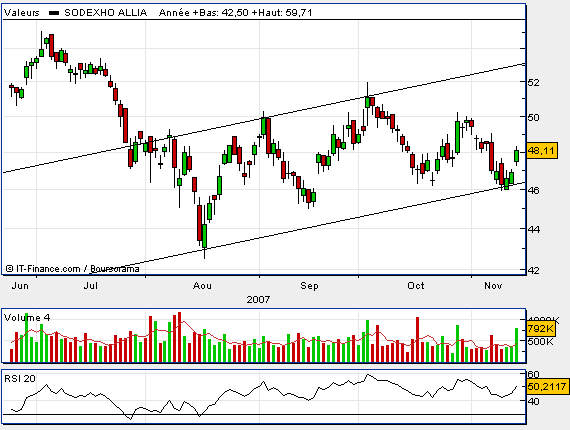
Task: Click the 42 price axis label
Action: point(533,270)
